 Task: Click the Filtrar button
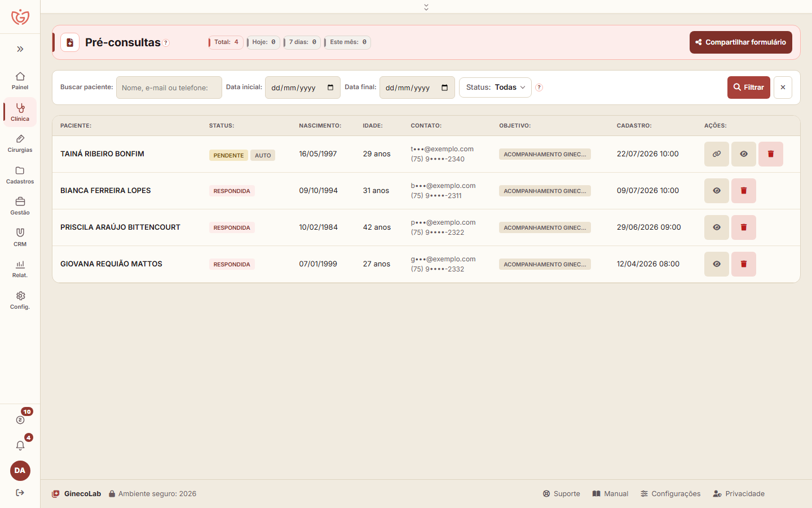[x=749, y=87]
